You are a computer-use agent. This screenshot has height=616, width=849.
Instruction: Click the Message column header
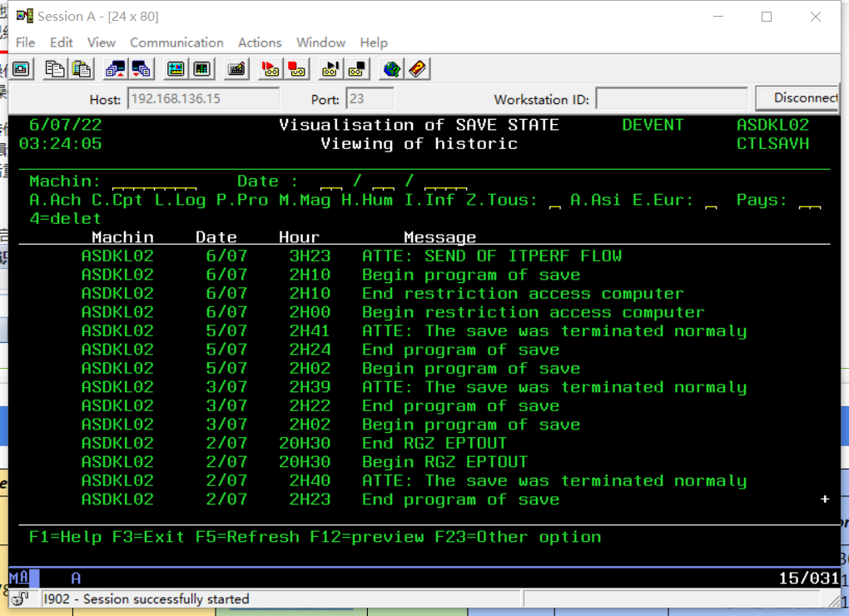click(x=439, y=237)
